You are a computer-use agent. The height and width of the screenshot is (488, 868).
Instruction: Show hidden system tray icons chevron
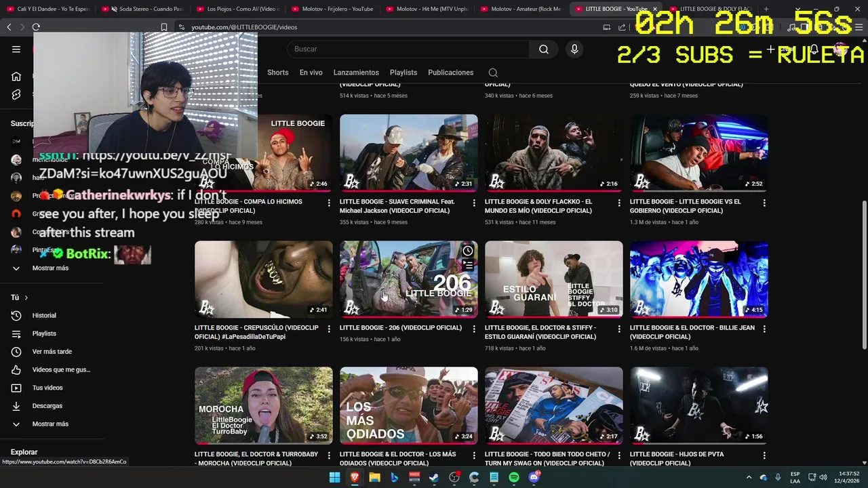[749, 477]
